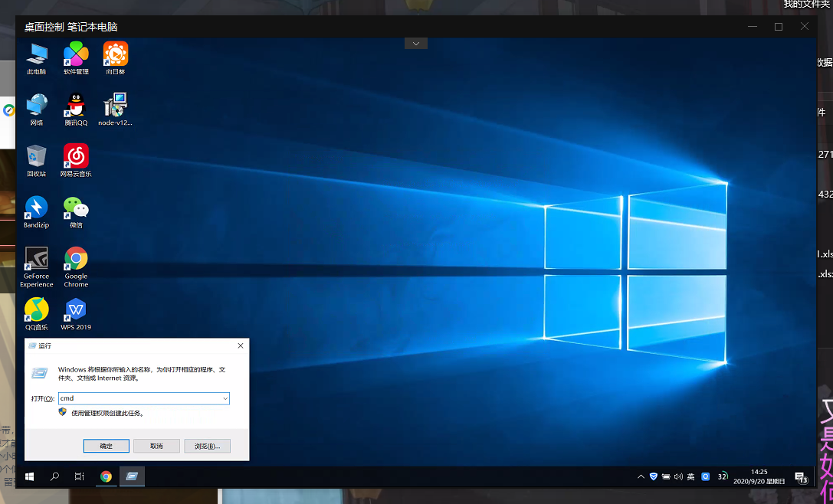The image size is (833, 504).
Task: Click the Google Chrome desktop shortcut
Action: point(76,260)
